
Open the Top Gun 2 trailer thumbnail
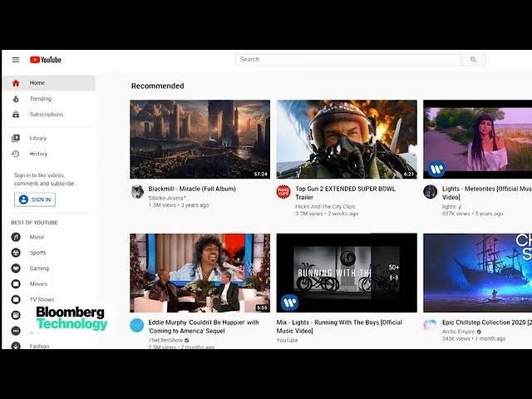pos(347,139)
